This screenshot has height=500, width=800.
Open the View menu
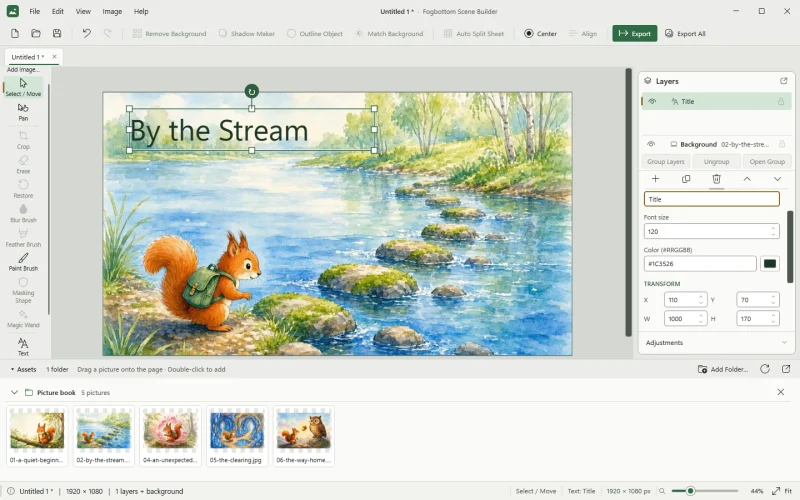83,11
